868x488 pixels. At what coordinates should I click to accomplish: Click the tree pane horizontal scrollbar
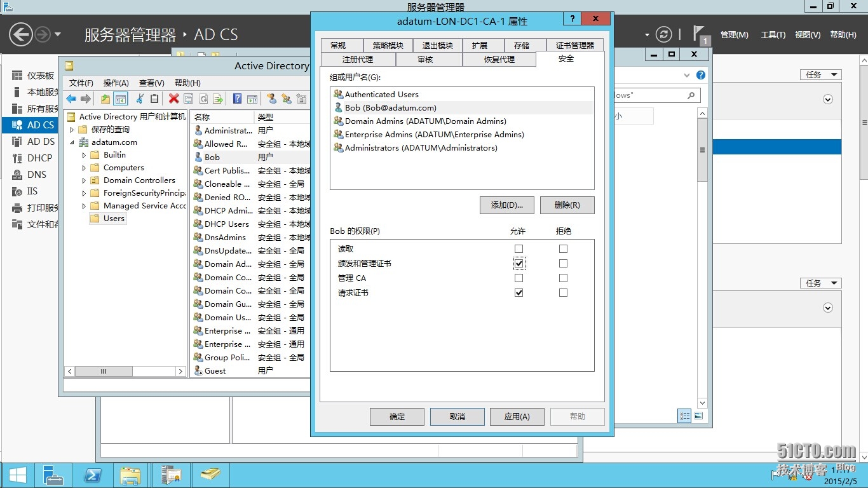126,371
